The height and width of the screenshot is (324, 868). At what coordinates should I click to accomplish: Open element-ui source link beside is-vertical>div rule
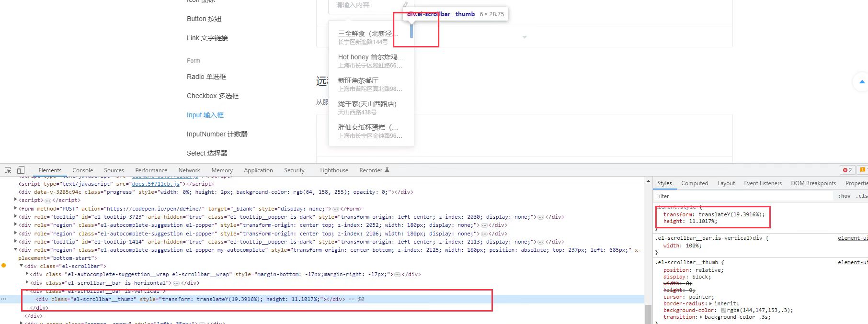[853, 238]
